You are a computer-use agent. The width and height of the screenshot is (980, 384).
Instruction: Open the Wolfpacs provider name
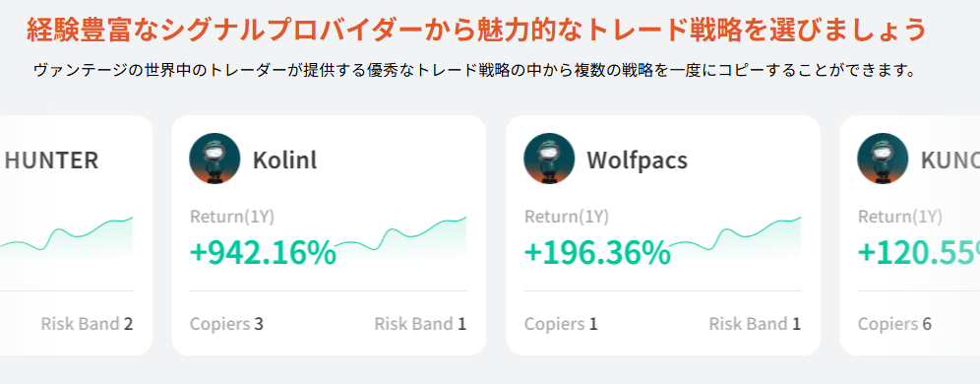(x=637, y=160)
